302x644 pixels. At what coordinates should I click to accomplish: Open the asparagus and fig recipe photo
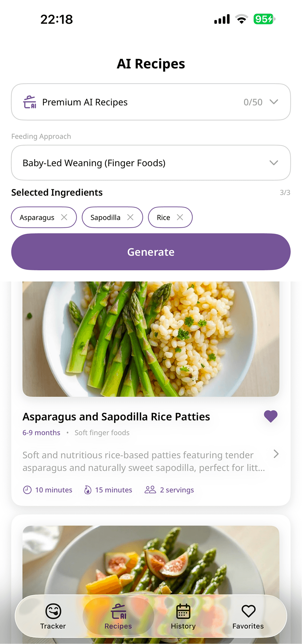tap(151, 558)
